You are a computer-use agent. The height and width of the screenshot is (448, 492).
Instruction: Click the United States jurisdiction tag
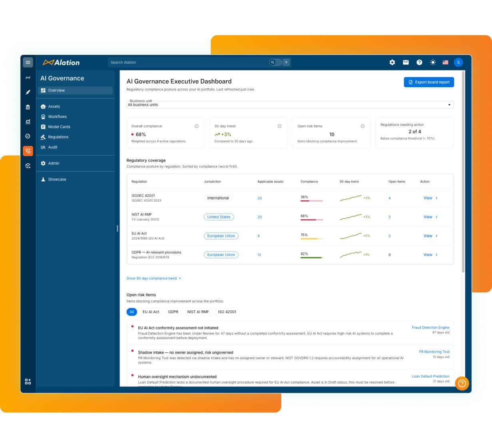pyautogui.click(x=219, y=217)
